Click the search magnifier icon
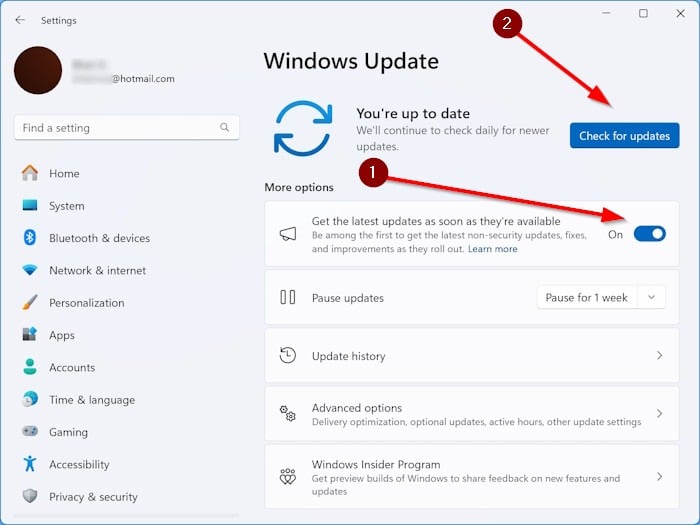700x525 pixels. (226, 128)
